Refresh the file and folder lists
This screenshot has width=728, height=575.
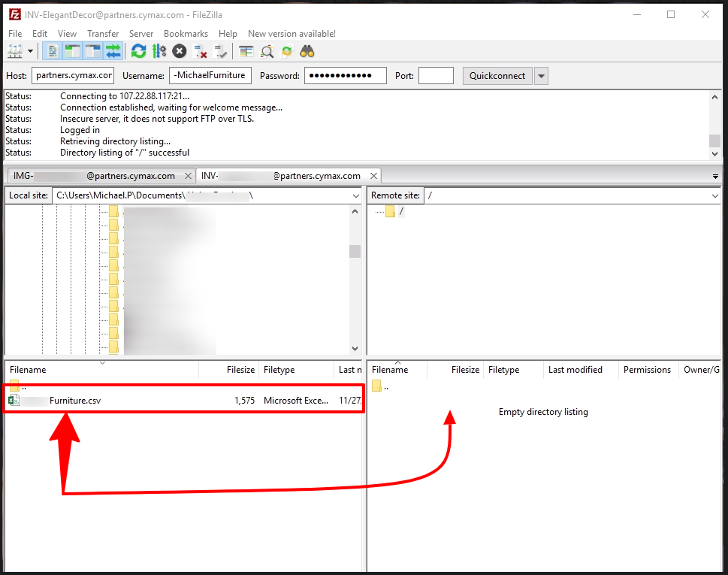click(138, 51)
